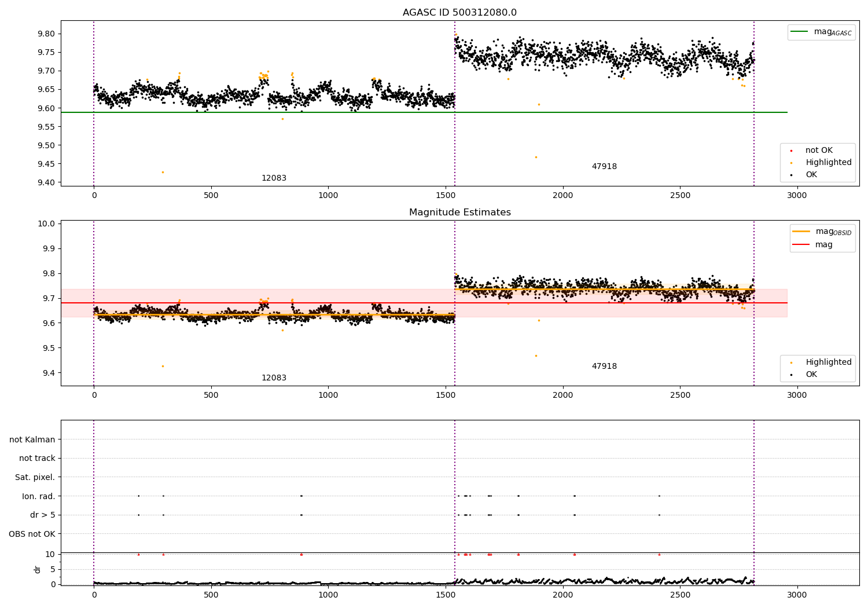Click the "dr > 5" axis label

(43, 515)
